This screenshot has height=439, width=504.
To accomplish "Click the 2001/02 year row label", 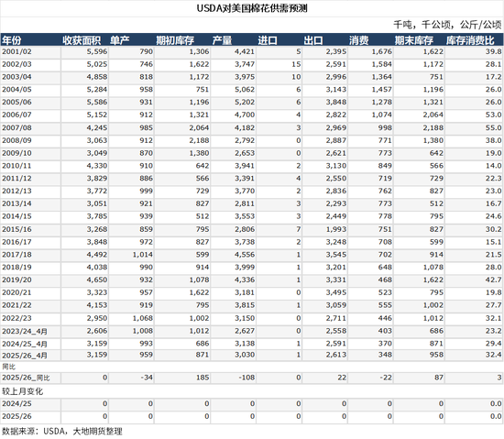I will (x=16, y=51).
